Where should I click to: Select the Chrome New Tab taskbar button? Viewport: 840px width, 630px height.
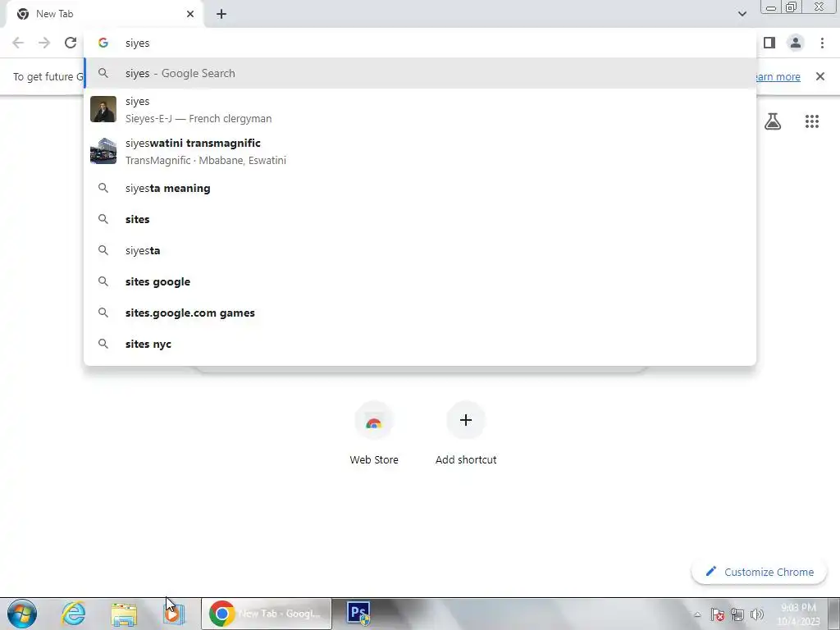[267, 614]
